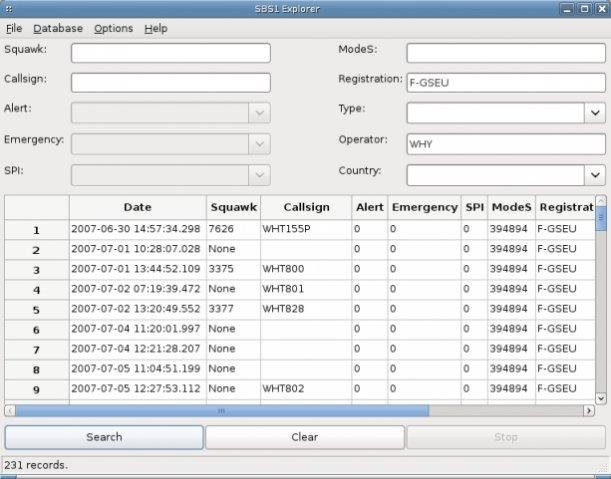Click the Alert column header
Screen dimensions: 611x479
(x=369, y=207)
